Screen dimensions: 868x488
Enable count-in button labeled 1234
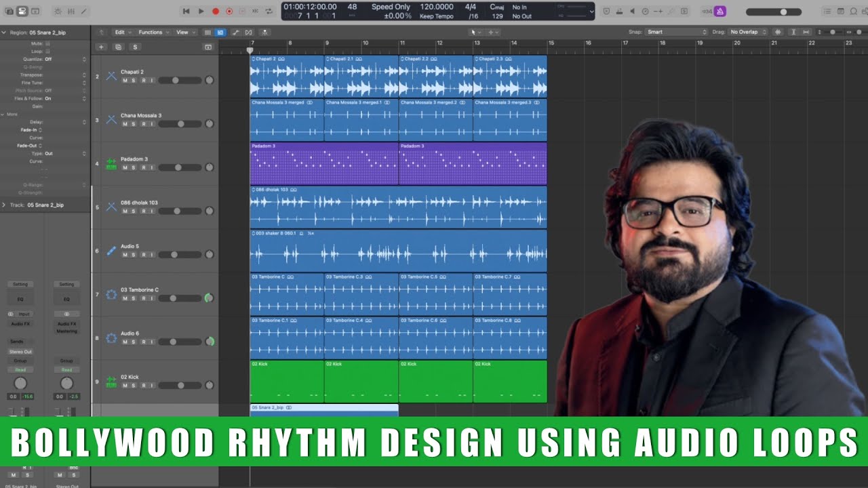[707, 12]
